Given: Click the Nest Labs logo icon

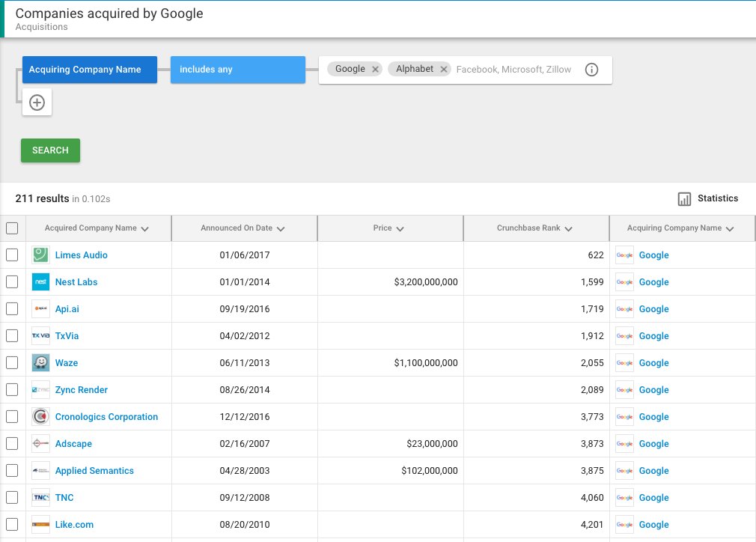Looking at the screenshot, I should [40, 281].
